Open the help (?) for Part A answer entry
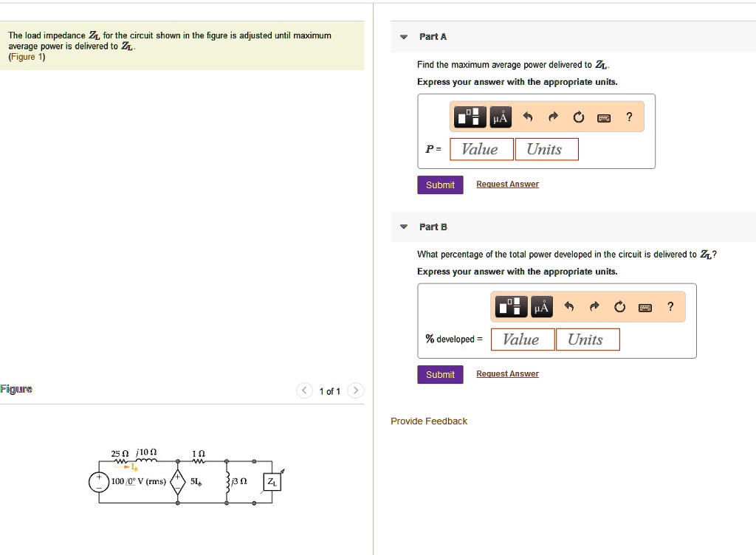This screenshot has height=555, width=756. 629,117
